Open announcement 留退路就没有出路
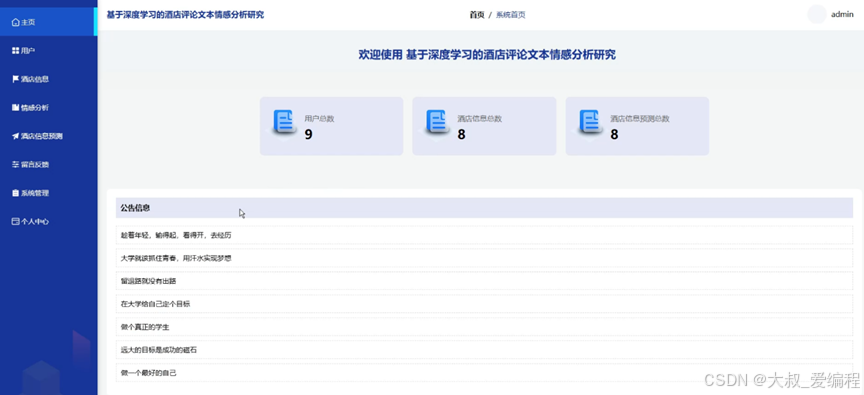 tap(484, 281)
